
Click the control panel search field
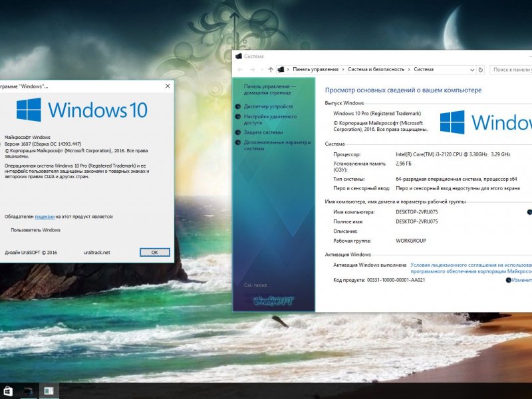tap(511, 70)
